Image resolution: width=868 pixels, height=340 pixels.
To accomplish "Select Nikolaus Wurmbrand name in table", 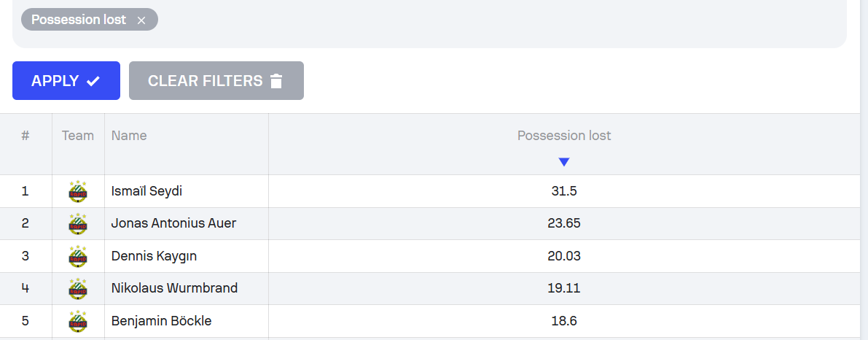I will pyautogui.click(x=174, y=288).
